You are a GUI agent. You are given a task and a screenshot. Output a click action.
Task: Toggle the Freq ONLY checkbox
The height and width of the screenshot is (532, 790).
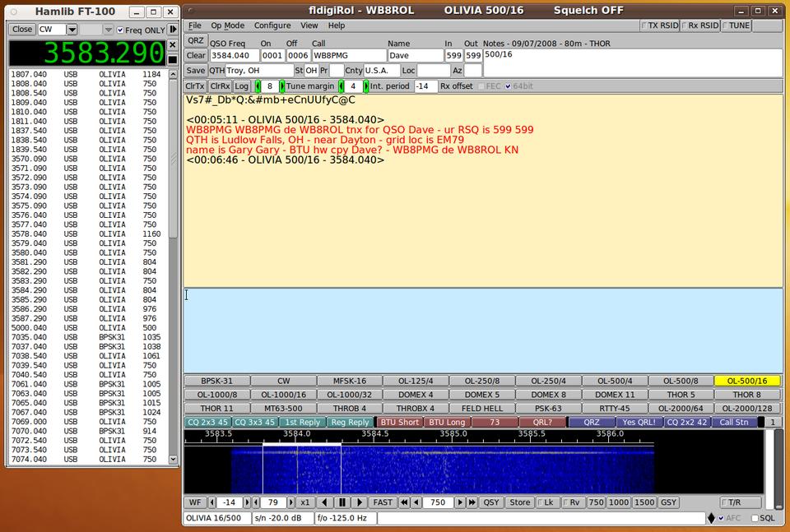pyautogui.click(x=120, y=30)
